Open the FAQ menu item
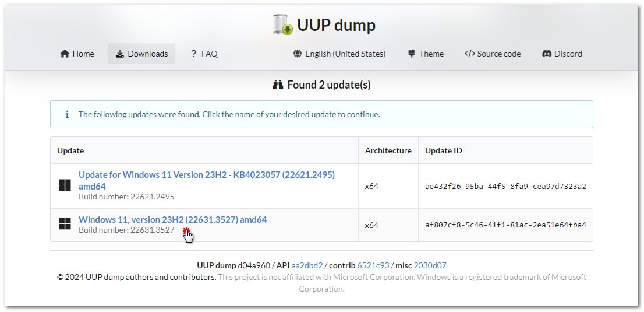The height and width of the screenshot is (312, 644). point(204,54)
